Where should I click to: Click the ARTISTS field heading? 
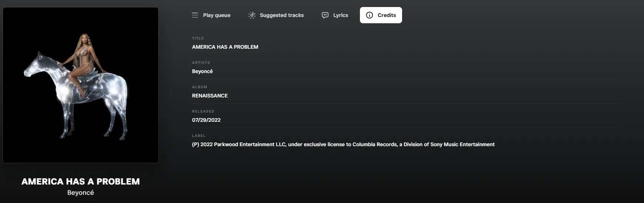[201, 63]
